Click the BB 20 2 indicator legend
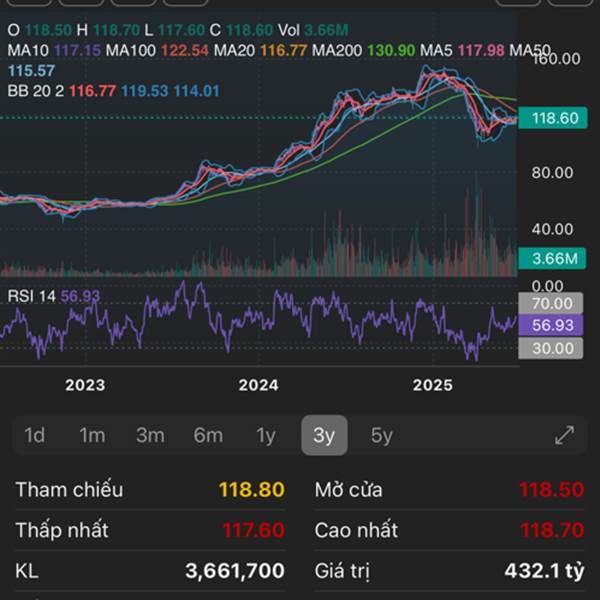The width and height of the screenshot is (600, 600). pyautogui.click(x=113, y=91)
